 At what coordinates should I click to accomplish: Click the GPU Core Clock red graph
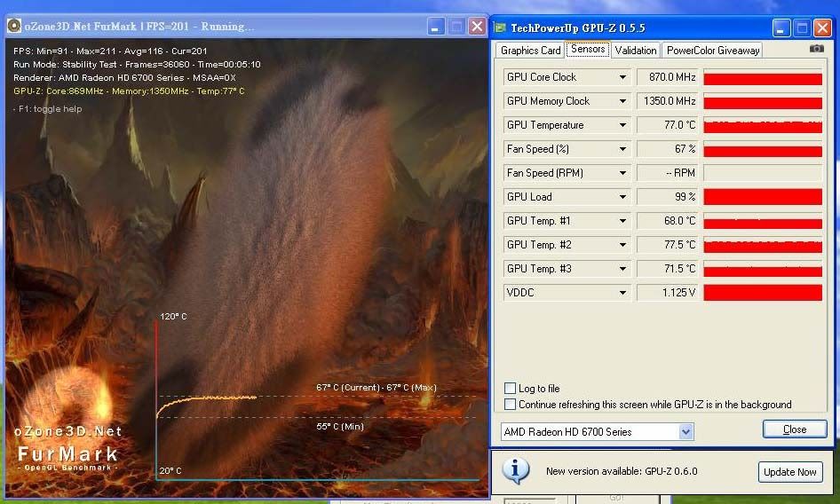click(763, 78)
